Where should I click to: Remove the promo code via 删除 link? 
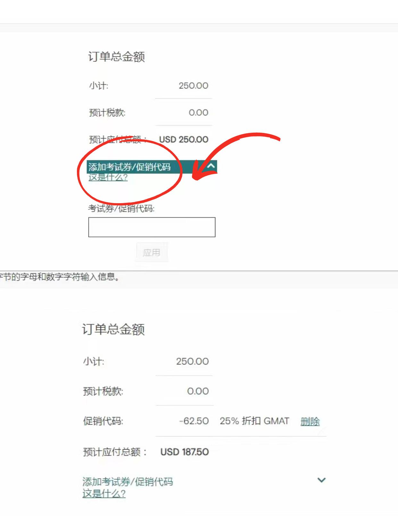(310, 421)
